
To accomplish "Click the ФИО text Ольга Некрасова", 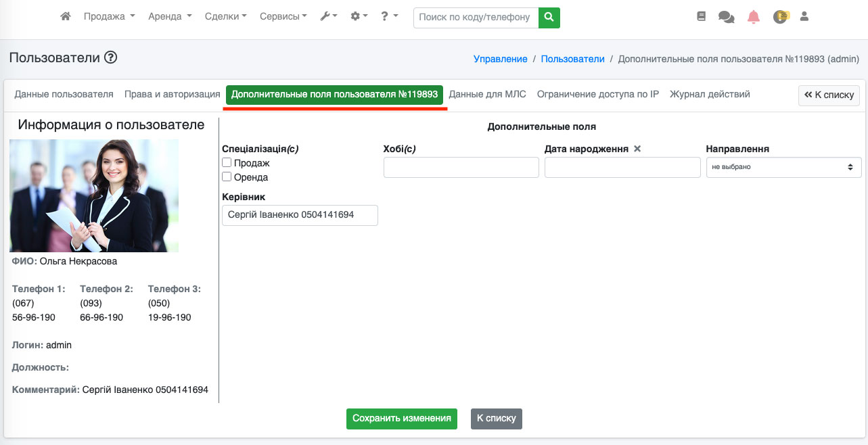I will pyautogui.click(x=78, y=261).
